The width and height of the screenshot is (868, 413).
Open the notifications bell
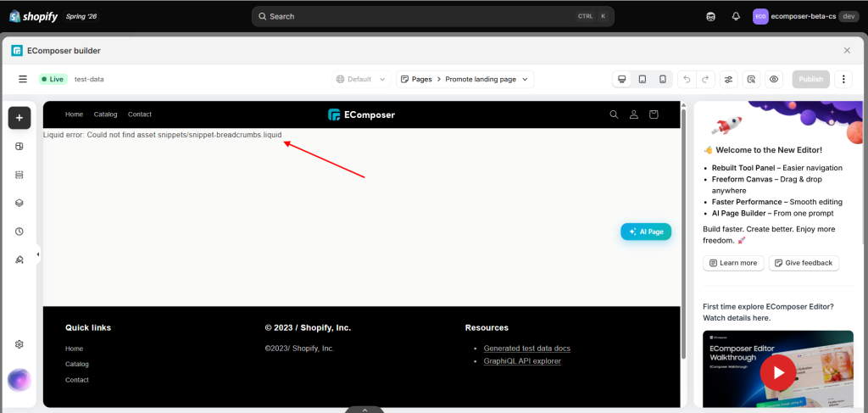coord(736,17)
